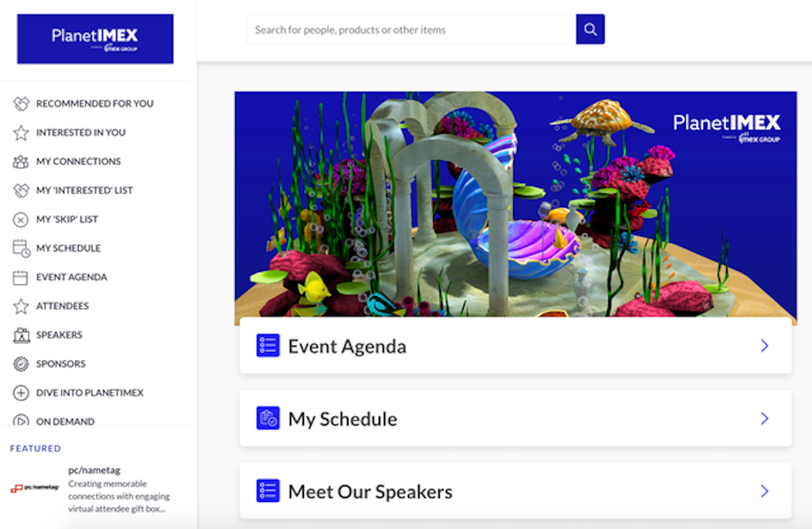
Task: Select the My 'Skip' List crossed circle icon
Action: [x=21, y=219]
